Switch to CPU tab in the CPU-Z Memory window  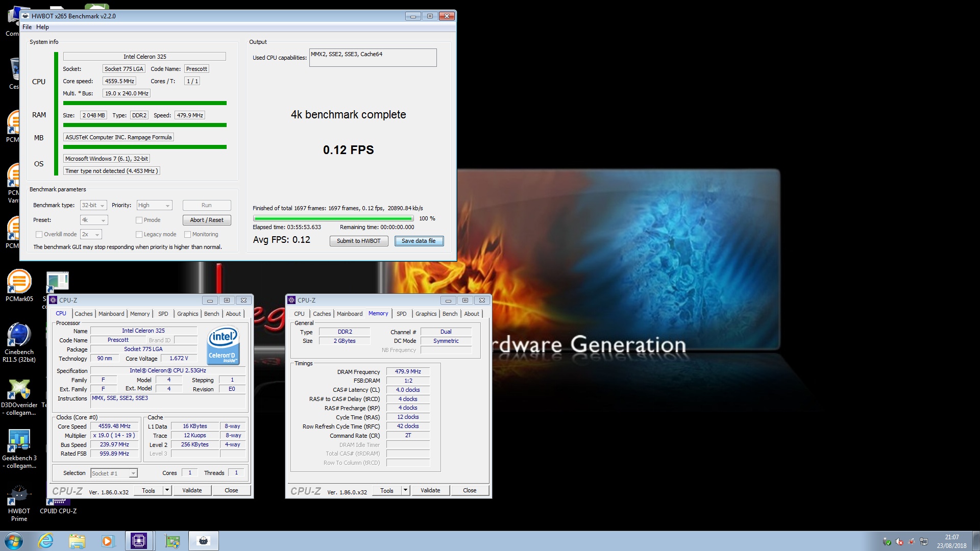300,314
